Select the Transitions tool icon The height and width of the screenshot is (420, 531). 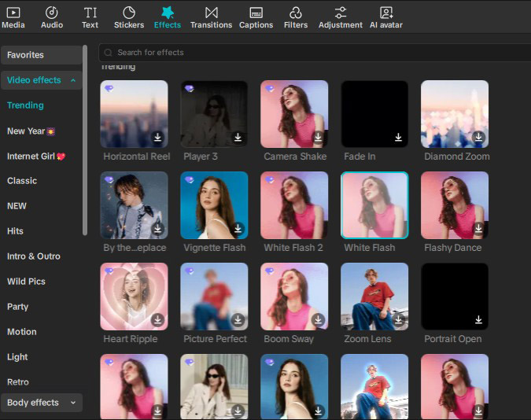coord(211,13)
